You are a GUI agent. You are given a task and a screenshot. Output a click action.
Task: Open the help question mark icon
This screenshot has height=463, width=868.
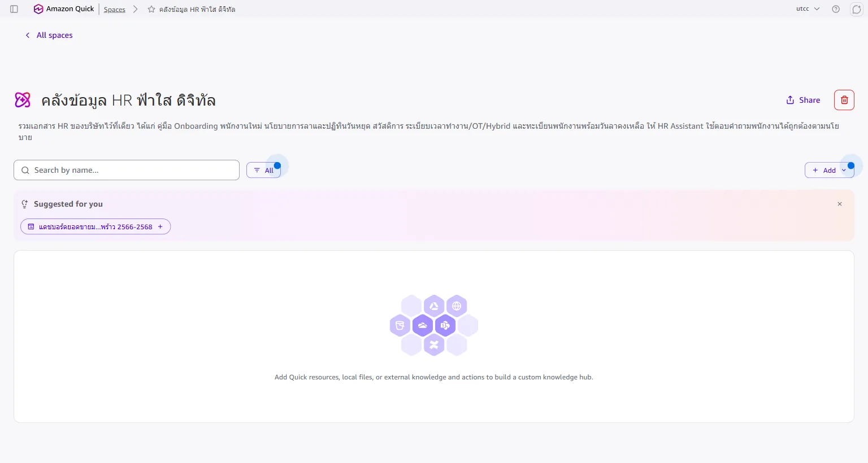click(836, 9)
